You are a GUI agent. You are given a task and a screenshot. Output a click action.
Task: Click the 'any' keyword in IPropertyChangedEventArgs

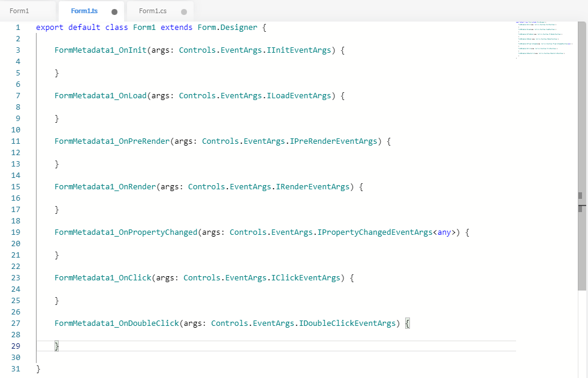[444, 232]
